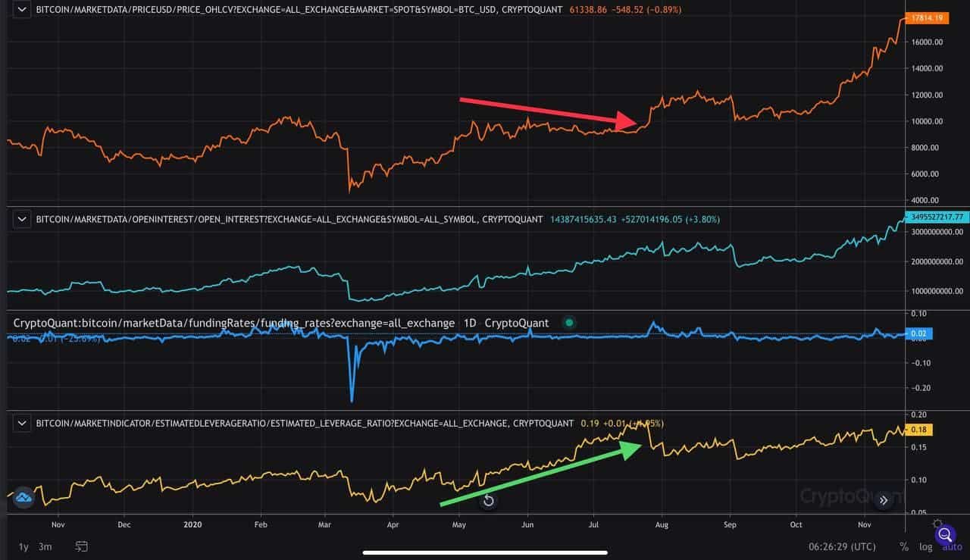The image size is (970, 560).
Task: Collapse the Open Interest pane legend chevron
Action: pyautogui.click(x=21, y=219)
